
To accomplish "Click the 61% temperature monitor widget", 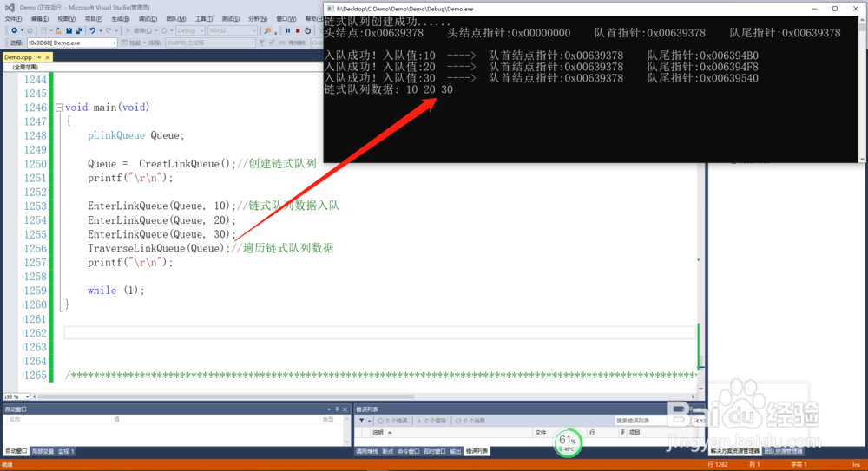I will click(568, 442).
